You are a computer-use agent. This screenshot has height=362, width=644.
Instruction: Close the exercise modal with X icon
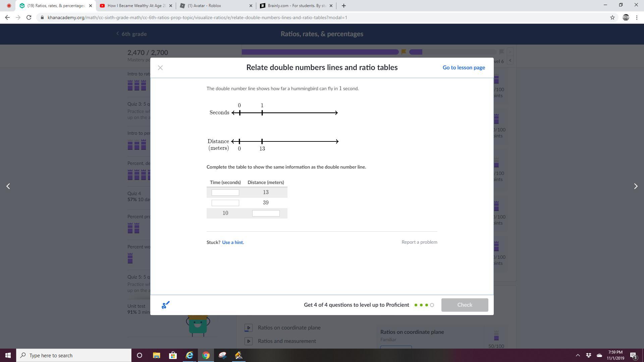point(160,68)
